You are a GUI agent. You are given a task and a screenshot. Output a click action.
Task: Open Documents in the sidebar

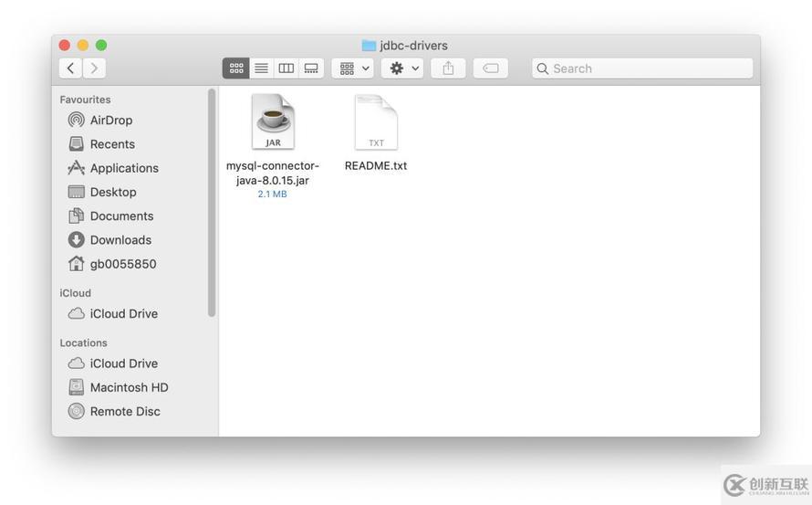coord(121,216)
